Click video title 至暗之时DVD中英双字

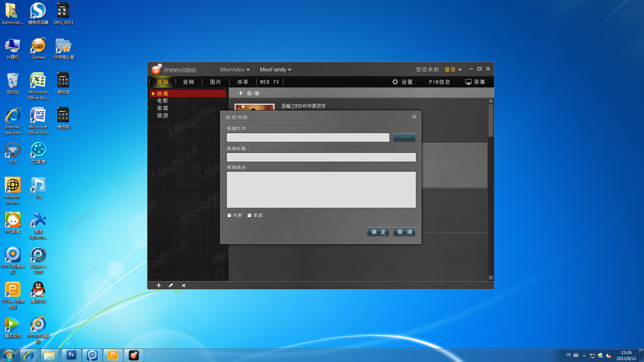coord(304,106)
